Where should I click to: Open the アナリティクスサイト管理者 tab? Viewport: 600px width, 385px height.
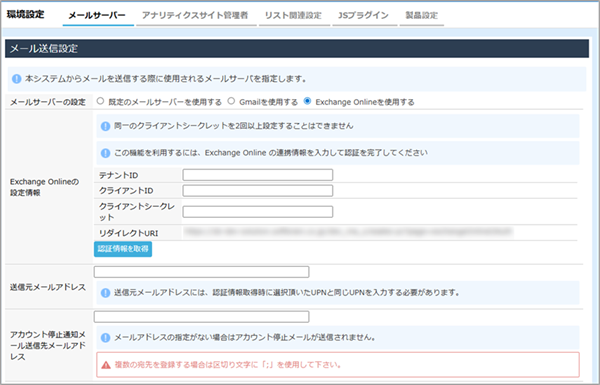[x=195, y=15]
